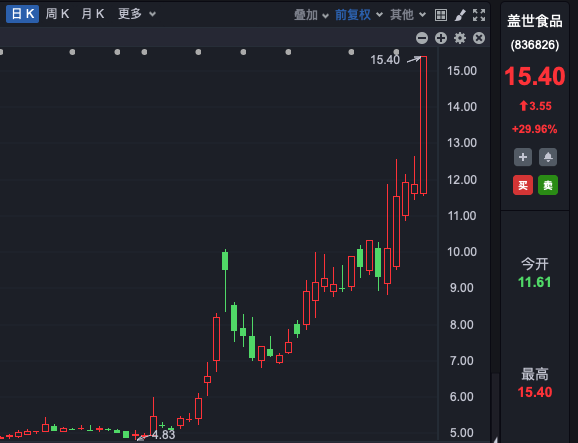Open chart settings gear icon
578x443 pixels.
[460, 38]
